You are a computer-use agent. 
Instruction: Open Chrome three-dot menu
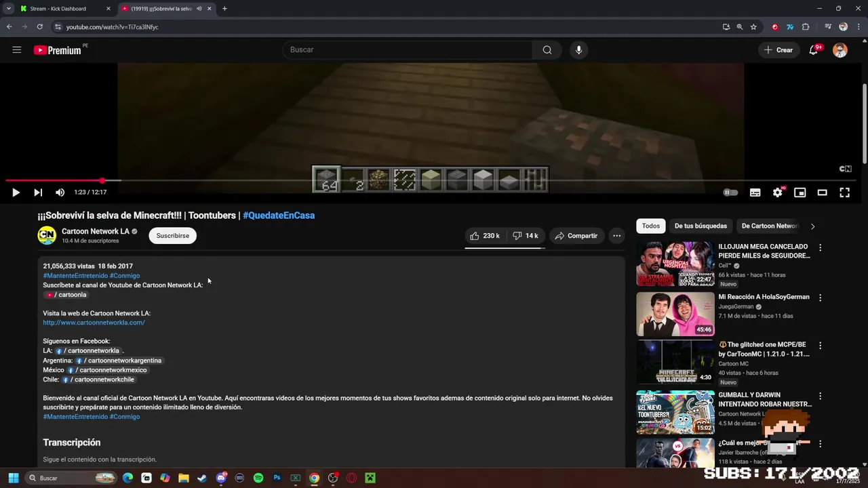tap(857, 27)
